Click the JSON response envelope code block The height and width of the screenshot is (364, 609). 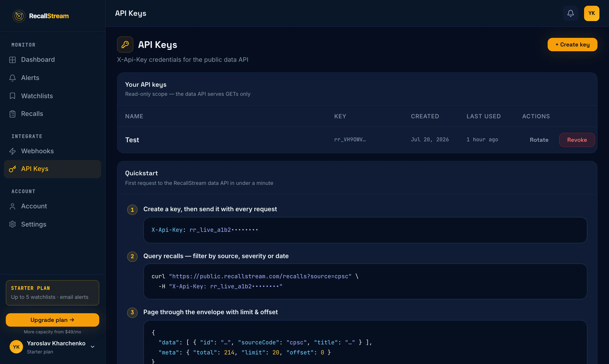[x=365, y=342]
